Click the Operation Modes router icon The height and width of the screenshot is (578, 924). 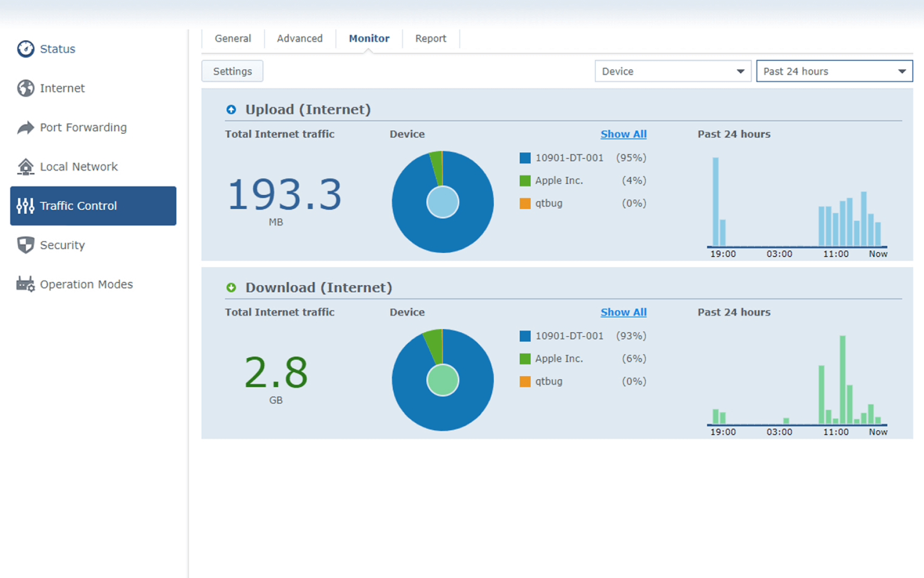click(25, 284)
